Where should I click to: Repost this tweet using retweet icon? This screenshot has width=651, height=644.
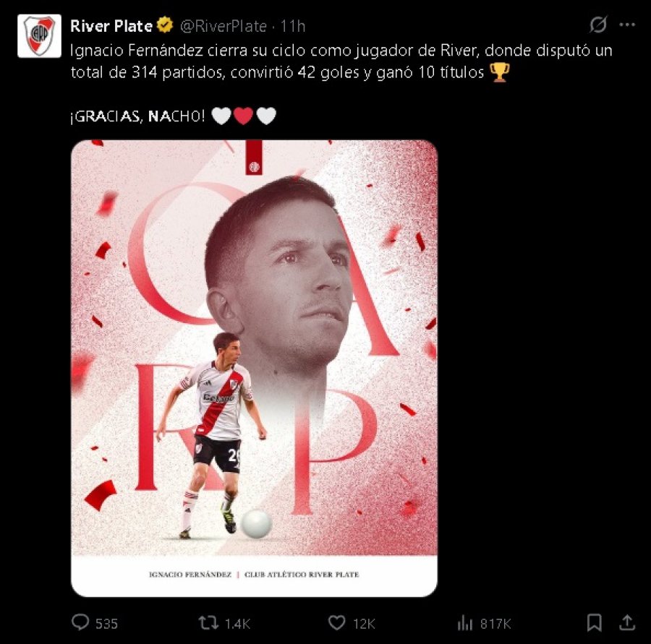208,623
